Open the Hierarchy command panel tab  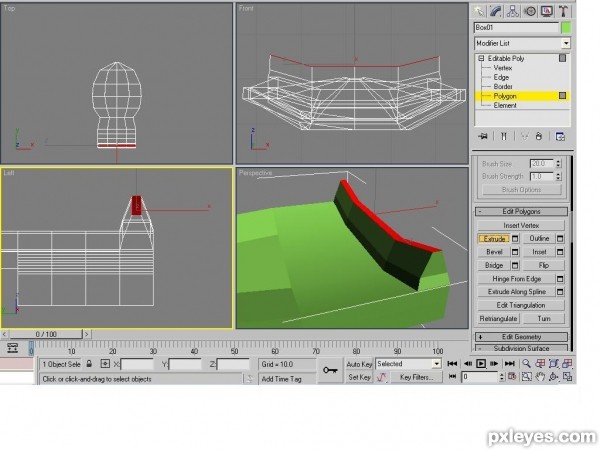pyautogui.click(x=512, y=11)
